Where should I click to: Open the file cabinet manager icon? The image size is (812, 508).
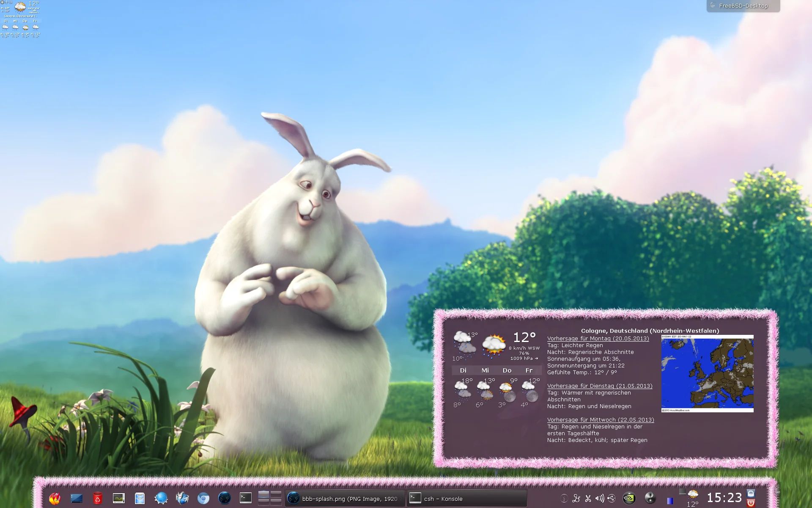140,498
